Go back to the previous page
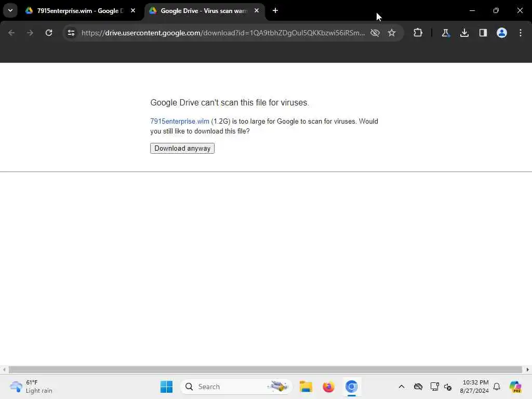The height and width of the screenshot is (399, 532). (11, 33)
